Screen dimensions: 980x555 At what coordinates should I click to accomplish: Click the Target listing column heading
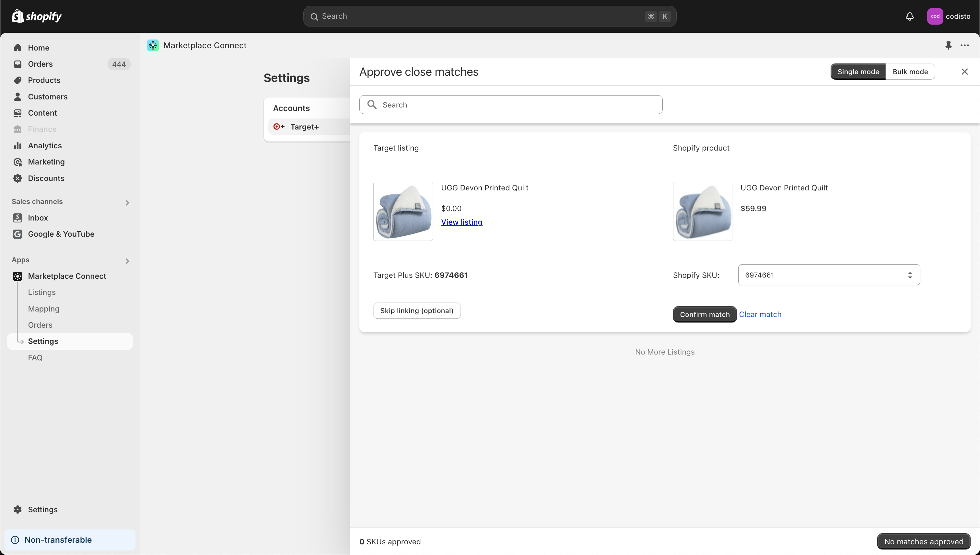[396, 148]
